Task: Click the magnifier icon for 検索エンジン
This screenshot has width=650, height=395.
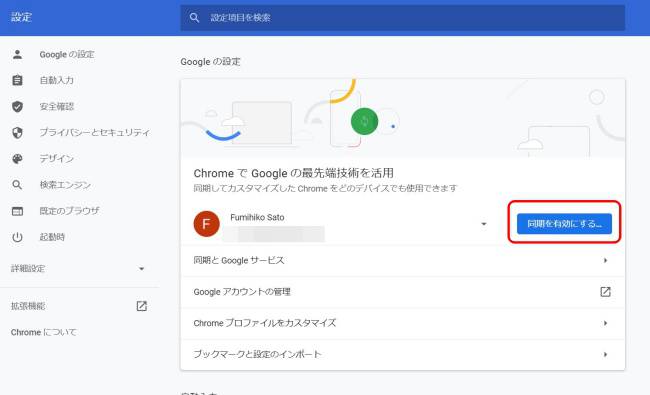Action: pos(17,185)
